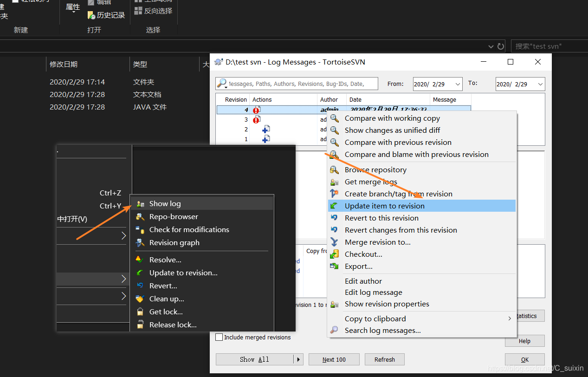This screenshot has height=377, width=588.
Task: Click the Show log menu icon
Action: point(140,204)
